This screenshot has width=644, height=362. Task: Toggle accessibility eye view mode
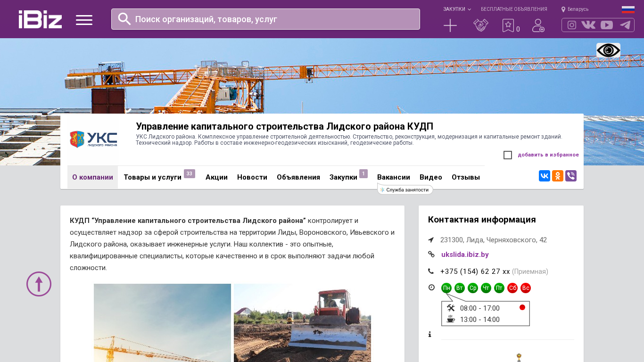pos(608,50)
